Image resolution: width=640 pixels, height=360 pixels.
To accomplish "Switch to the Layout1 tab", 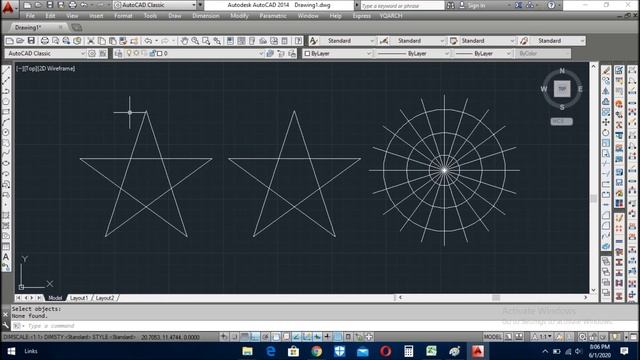I will (x=79, y=298).
